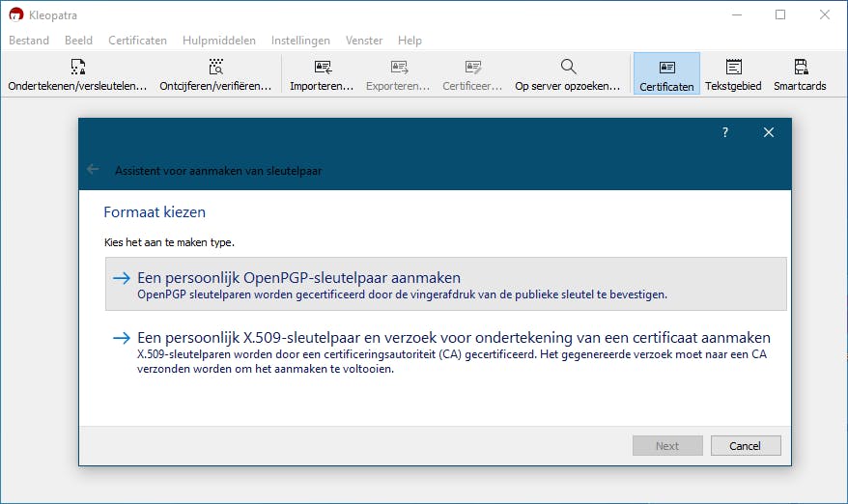Open the Certificaten menu

[x=137, y=41]
